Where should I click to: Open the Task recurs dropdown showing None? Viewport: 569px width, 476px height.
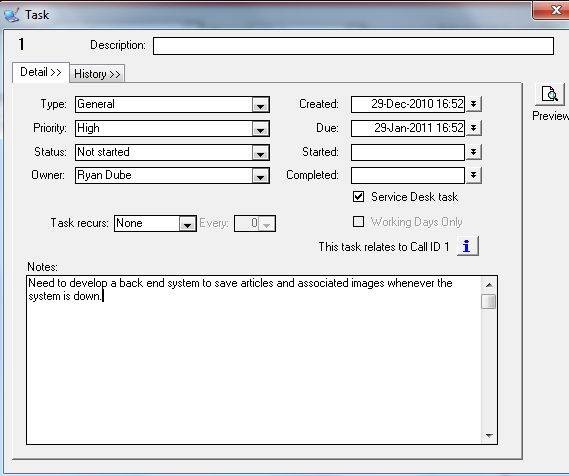click(187, 223)
